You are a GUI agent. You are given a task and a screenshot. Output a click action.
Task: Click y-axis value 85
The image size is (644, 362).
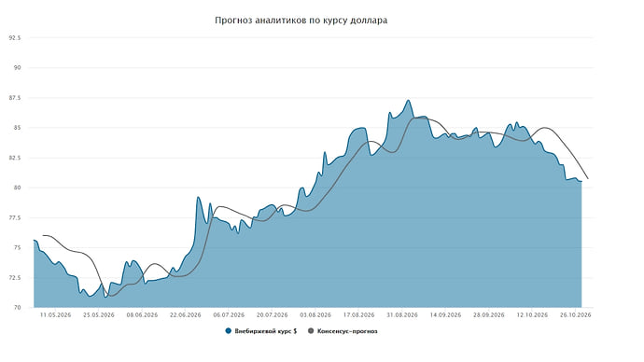point(18,128)
